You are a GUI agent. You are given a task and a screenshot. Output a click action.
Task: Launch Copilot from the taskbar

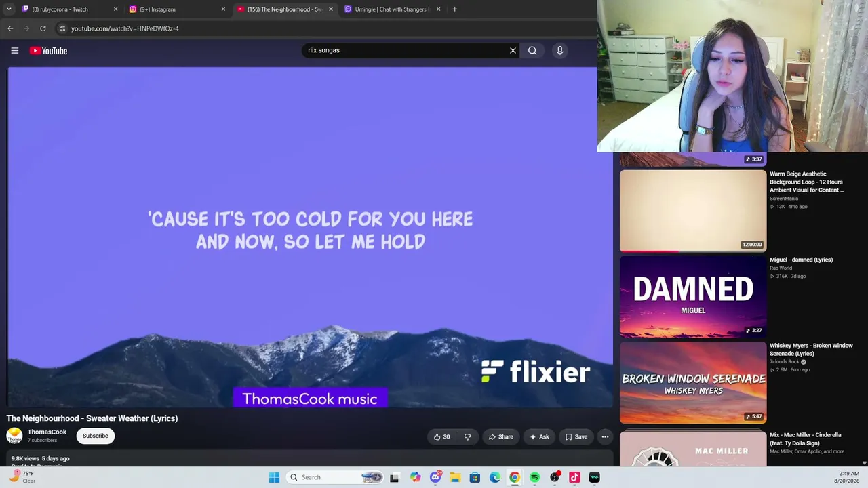tap(415, 477)
